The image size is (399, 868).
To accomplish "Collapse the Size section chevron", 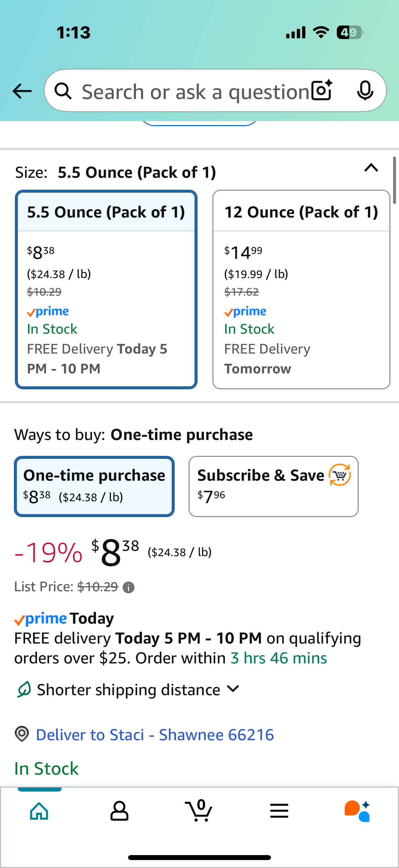I will 371,168.
